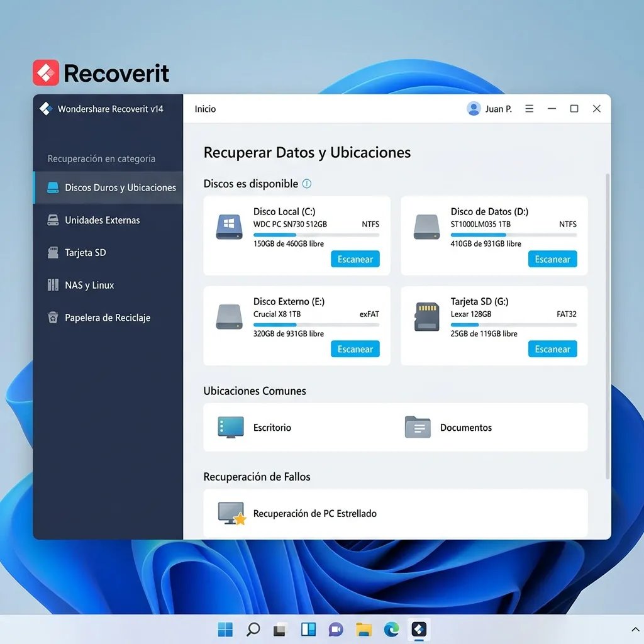This screenshot has height=644, width=644.
Task: Open Task View in the taskbar
Action: (280, 629)
